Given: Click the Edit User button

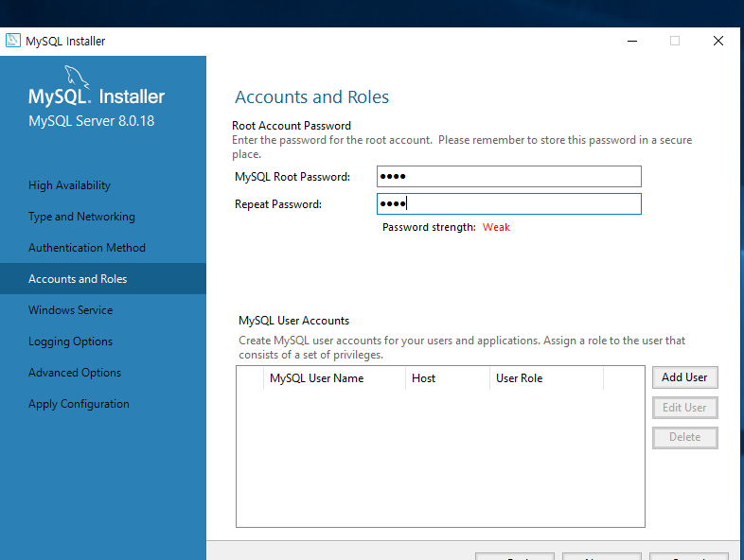Looking at the screenshot, I should (684, 408).
